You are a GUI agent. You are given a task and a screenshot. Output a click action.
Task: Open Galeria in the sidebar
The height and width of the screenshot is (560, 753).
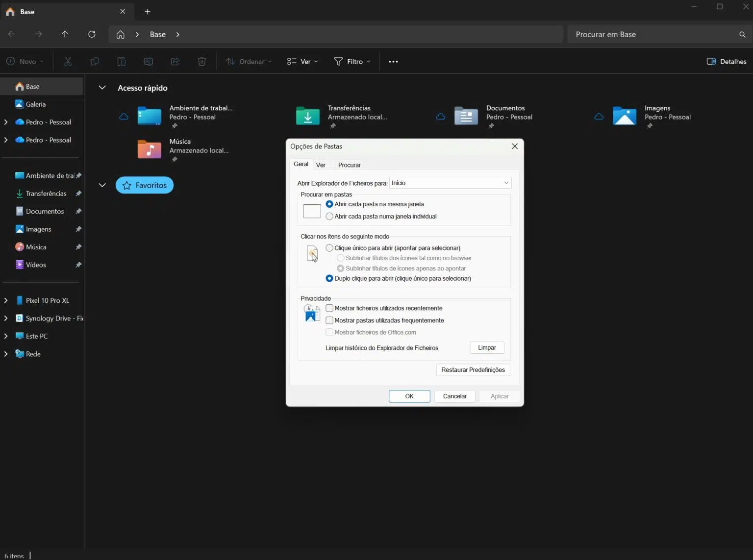36,104
